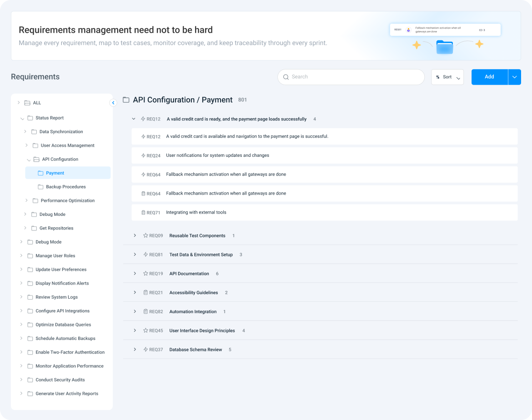This screenshot has height=420, width=532.
Task: Collapse the Status Report folder in the tree
Action: (x=22, y=118)
